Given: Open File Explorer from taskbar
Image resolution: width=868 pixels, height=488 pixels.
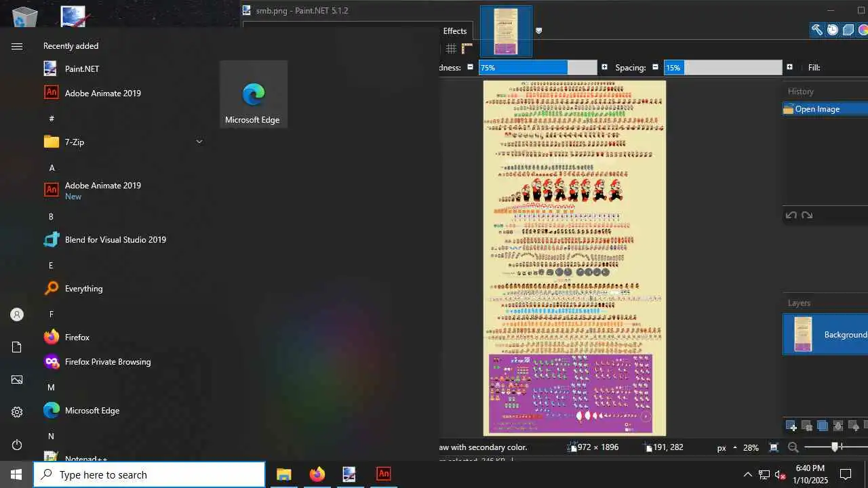Looking at the screenshot, I should point(283,474).
